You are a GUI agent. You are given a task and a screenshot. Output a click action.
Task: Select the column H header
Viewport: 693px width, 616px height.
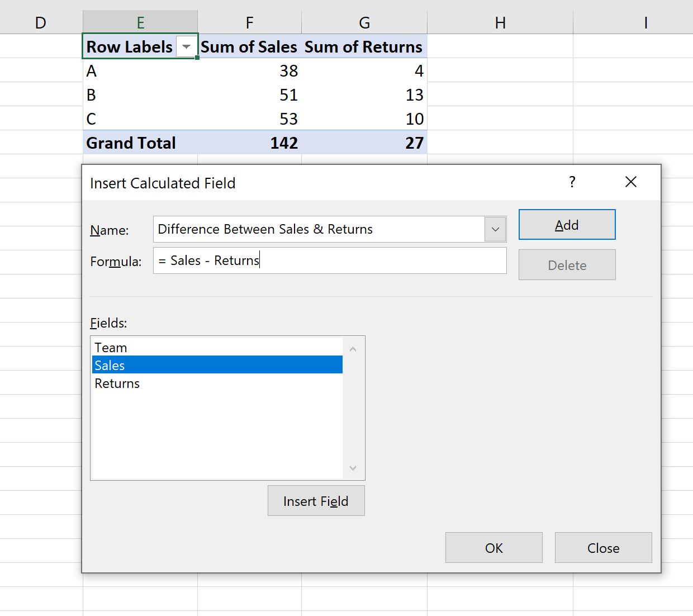(x=500, y=22)
